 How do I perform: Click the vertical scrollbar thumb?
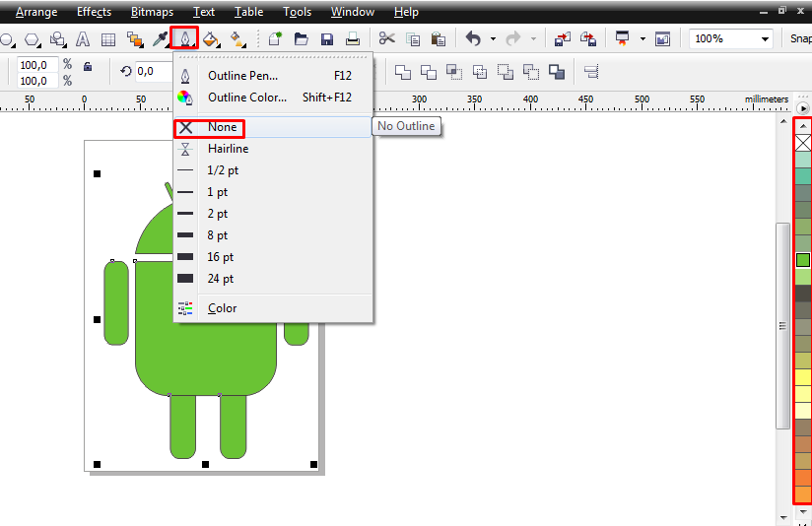click(782, 326)
